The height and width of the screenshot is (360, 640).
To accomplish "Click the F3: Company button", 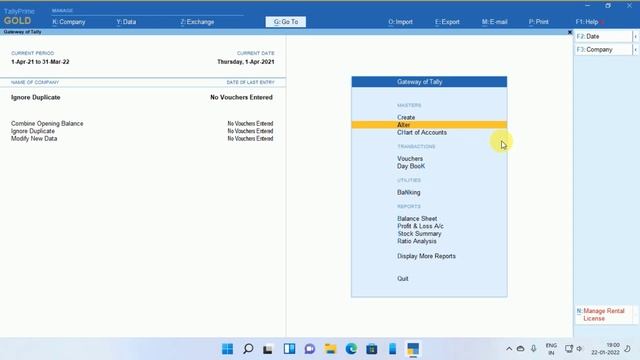I will [603, 49].
